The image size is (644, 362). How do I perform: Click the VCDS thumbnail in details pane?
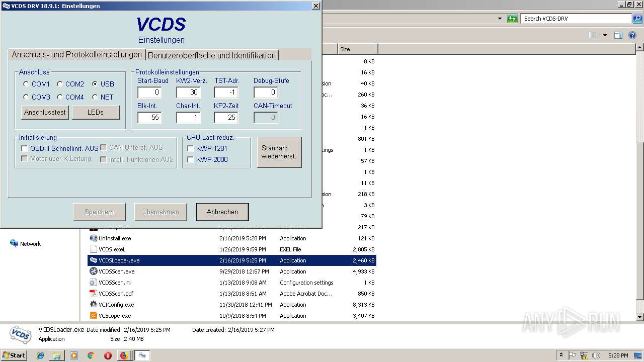(21, 334)
